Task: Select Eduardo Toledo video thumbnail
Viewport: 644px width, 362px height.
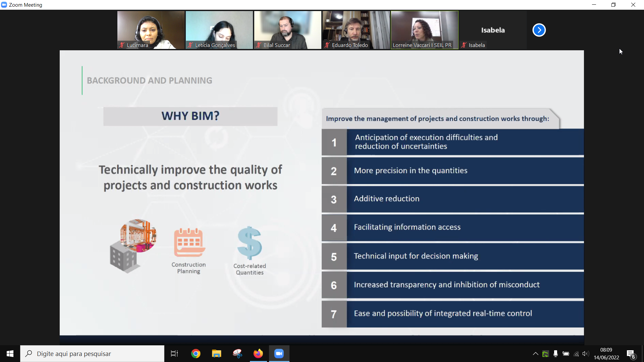Action: pos(356,30)
